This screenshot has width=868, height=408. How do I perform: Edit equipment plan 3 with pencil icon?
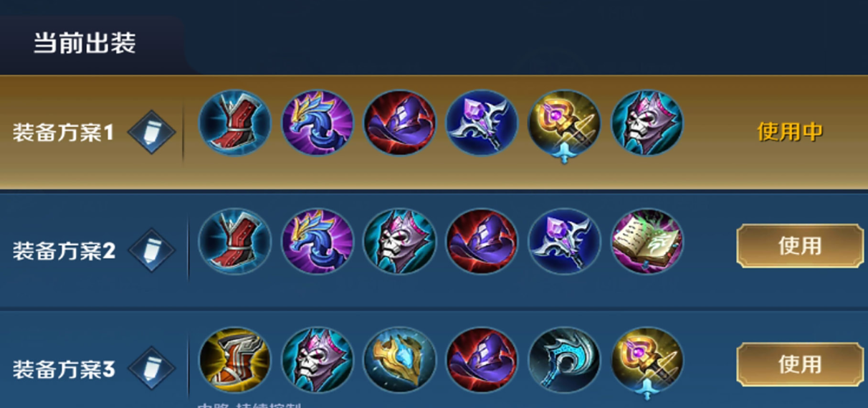151,369
